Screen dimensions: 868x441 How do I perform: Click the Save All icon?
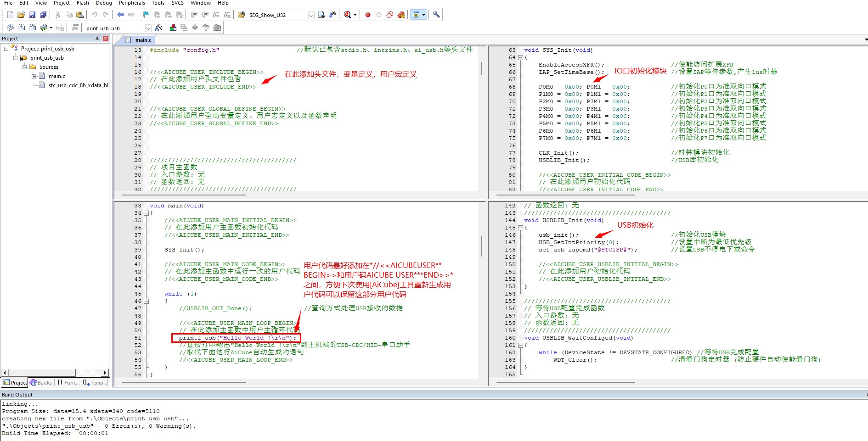coord(43,15)
